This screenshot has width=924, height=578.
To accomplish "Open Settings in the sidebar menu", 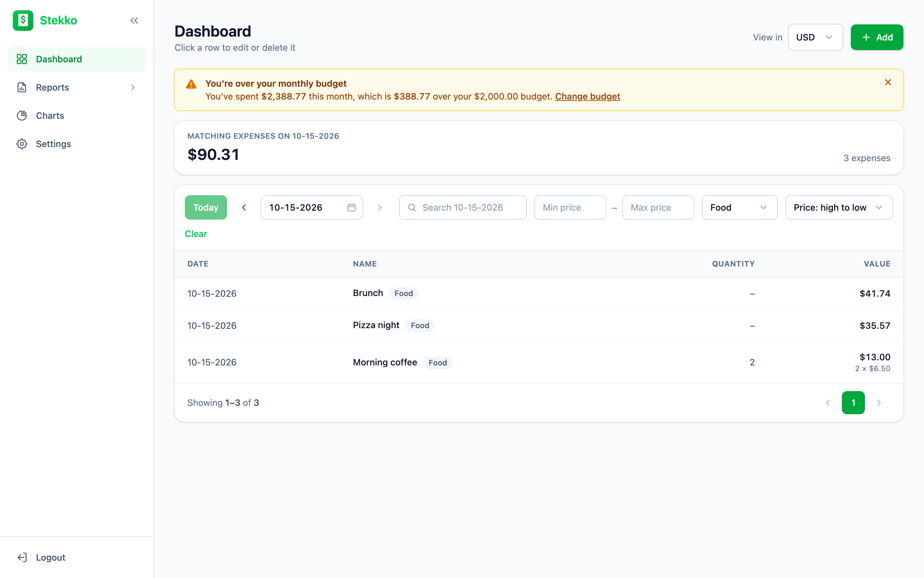I will coord(76,144).
